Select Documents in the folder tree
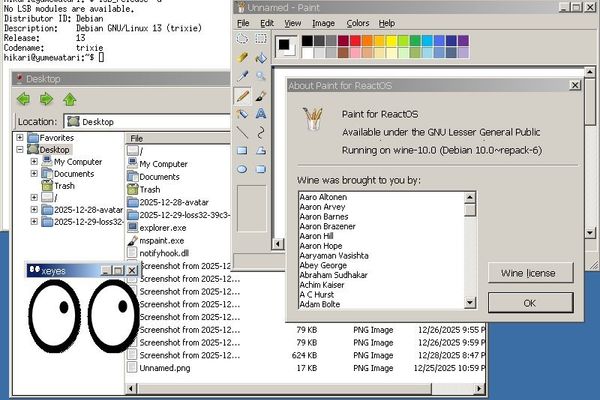The width and height of the screenshot is (600, 400). coord(74,174)
